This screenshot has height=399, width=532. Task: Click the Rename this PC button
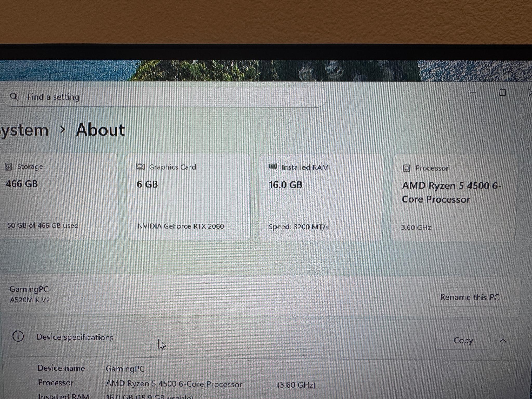click(x=469, y=297)
